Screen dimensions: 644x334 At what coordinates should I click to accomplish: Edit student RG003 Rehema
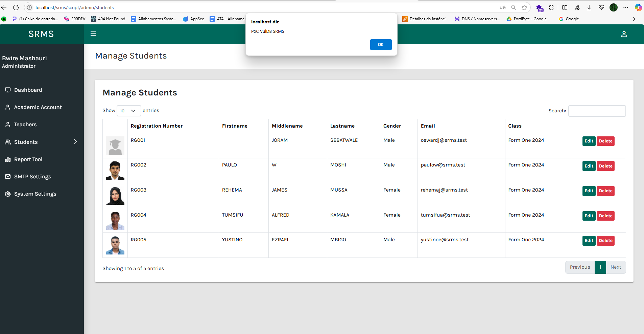coord(589,191)
